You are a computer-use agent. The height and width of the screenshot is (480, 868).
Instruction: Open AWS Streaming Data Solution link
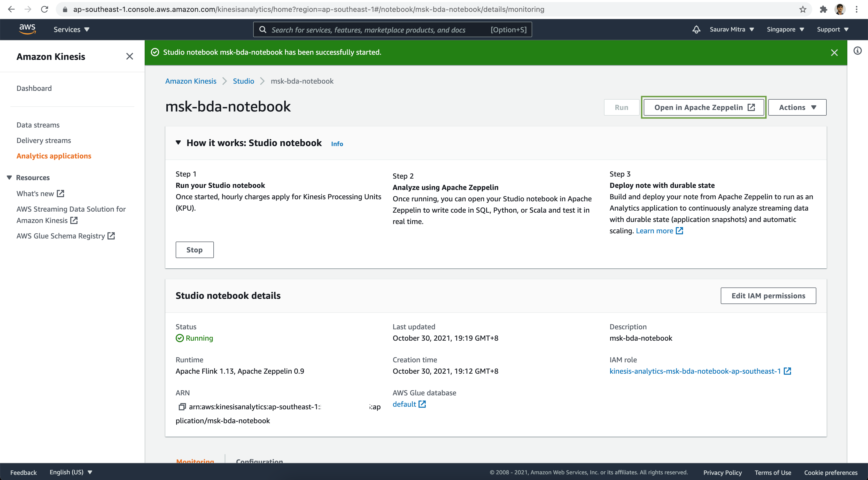point(71,215)
